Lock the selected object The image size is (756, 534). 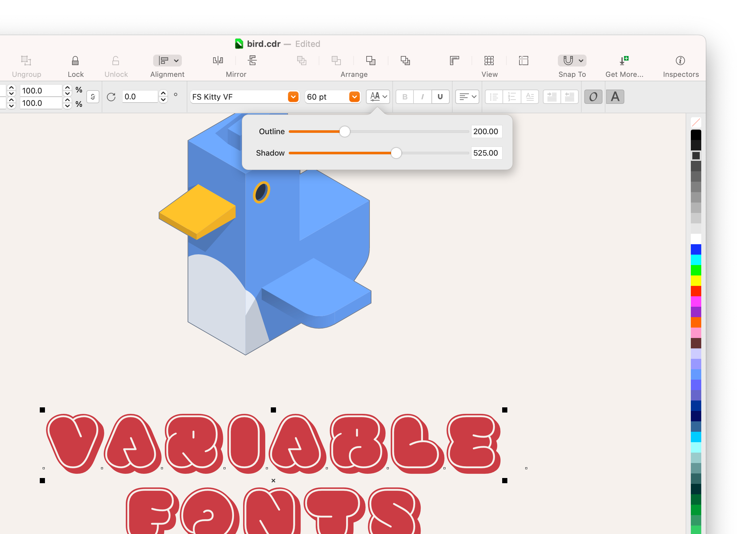tap(75, 61)
